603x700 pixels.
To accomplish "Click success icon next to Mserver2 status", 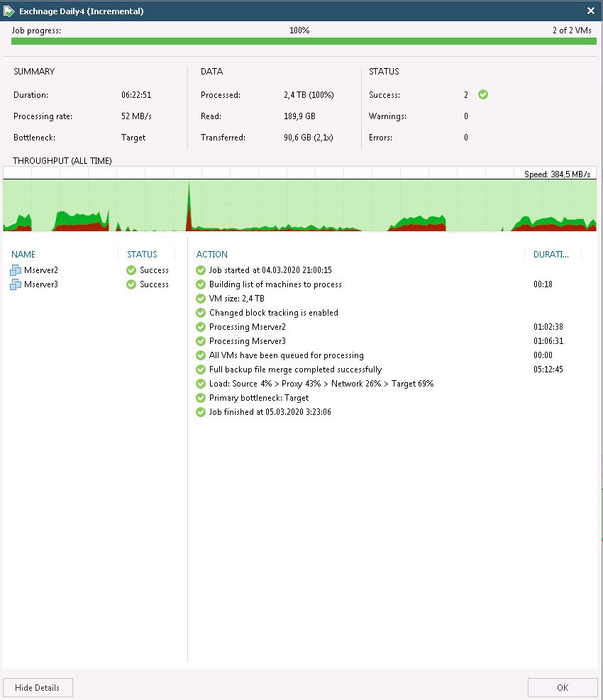I will pyautogui.click(x=131, y=270).
